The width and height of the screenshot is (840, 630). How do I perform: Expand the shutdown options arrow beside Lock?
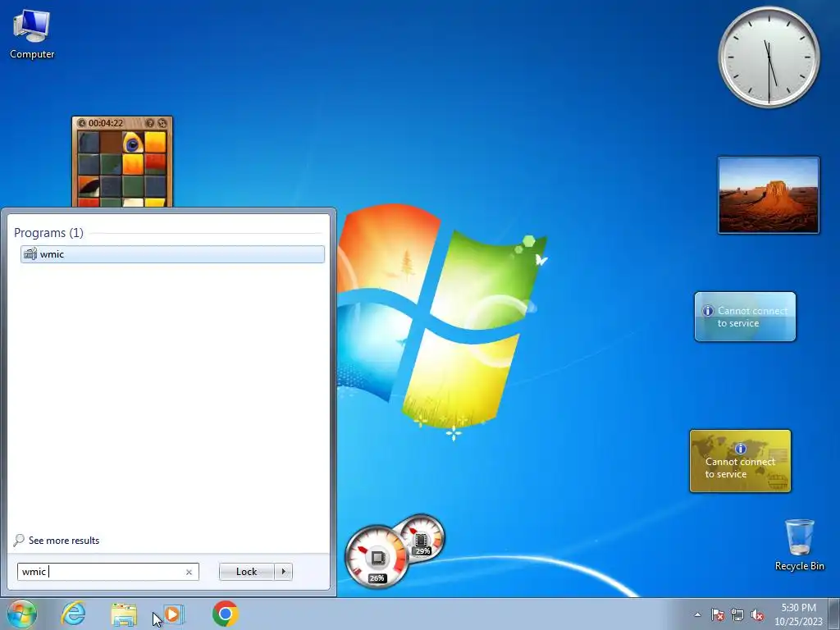[x=283, y=572]
